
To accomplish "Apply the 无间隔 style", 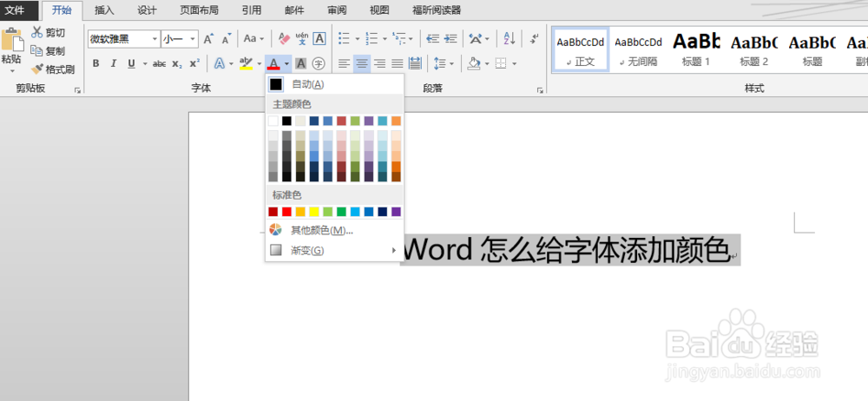I will coord(639,49).
